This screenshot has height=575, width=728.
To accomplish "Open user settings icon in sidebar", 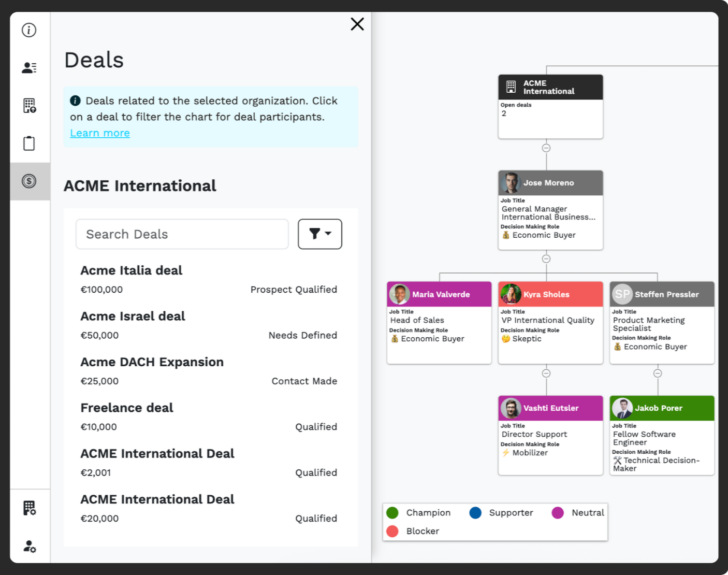I will point(30,546).
